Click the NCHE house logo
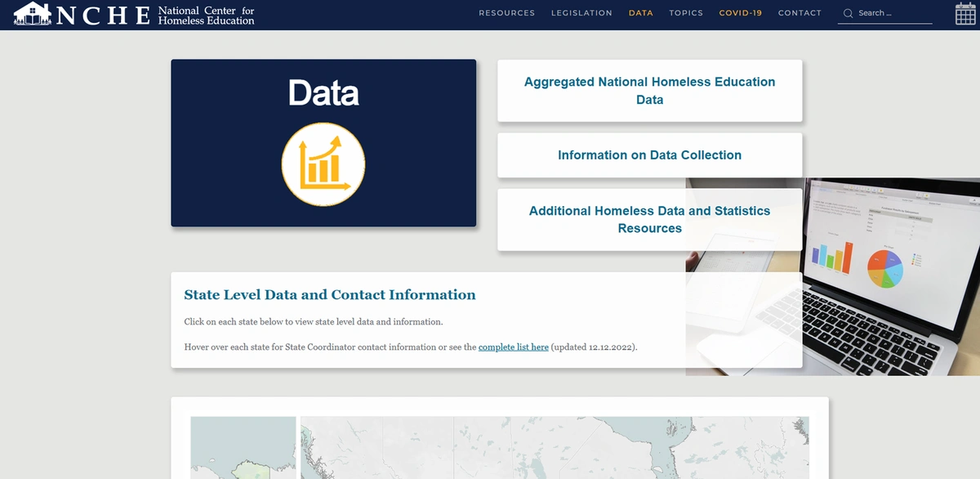 click(x=32, y=13)
